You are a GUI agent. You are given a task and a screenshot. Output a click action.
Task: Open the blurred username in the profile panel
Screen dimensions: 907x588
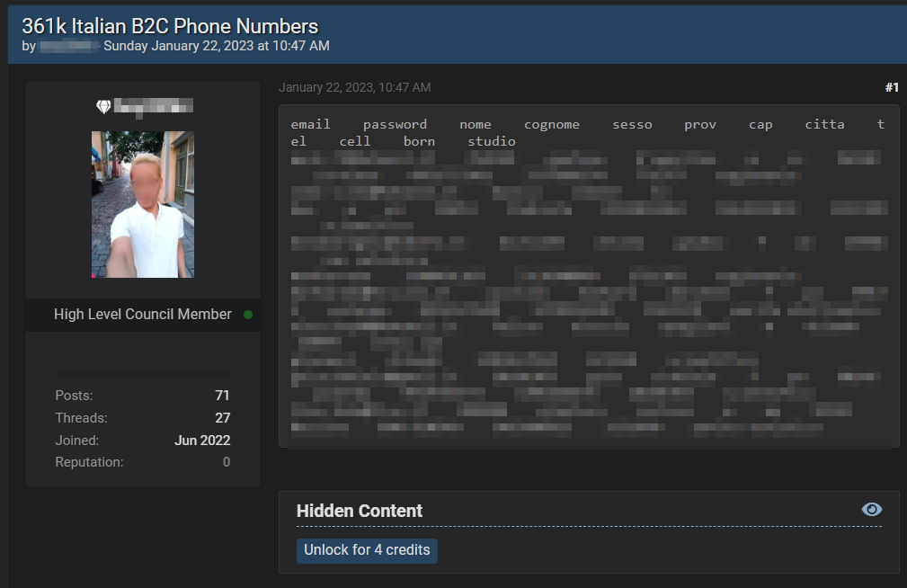(153, 107)
